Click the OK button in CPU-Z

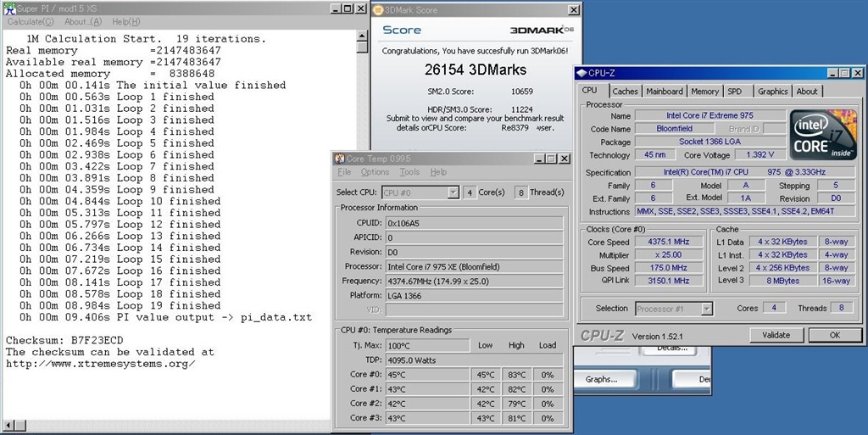[833, 335]
